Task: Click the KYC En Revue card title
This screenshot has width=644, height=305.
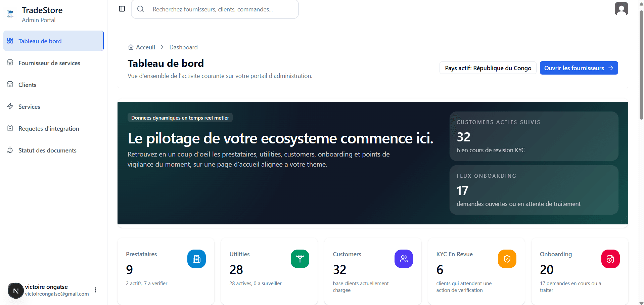Action: [x=454, y=254]
